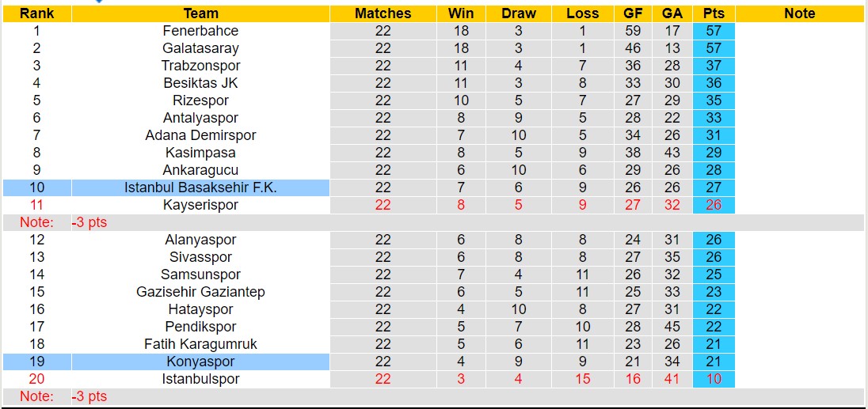Screen dimensions: 868x409
Task: Select the Matches column header
Action: [x=383, y=13]
